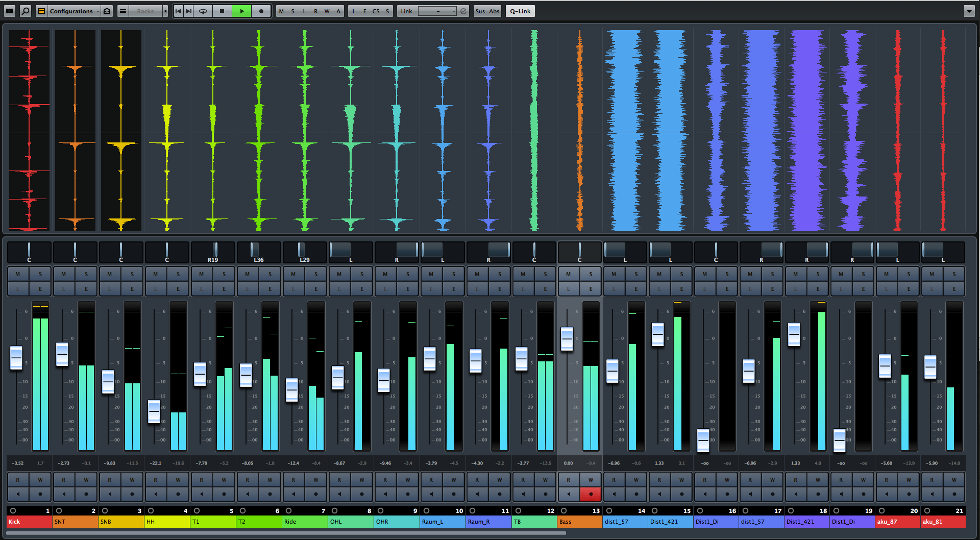This screenshot has width=980, height=540.
Task: Mute the Kick channel
Action: pos(18,274)
